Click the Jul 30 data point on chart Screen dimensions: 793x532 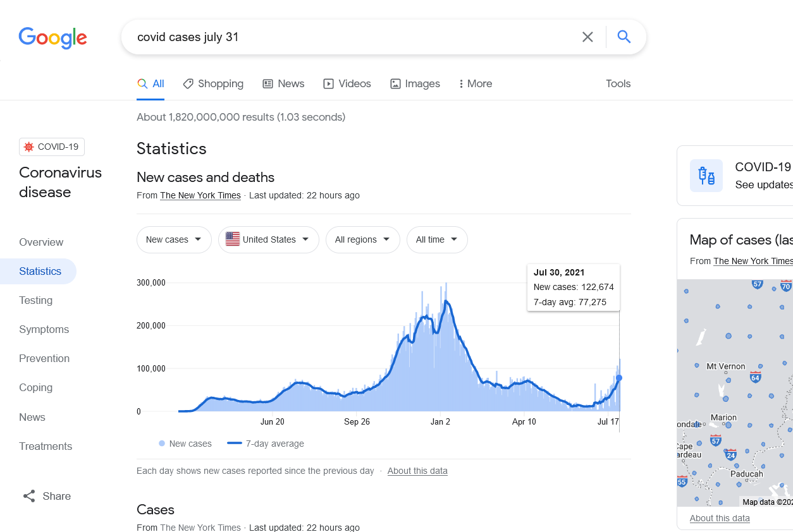click(x=619, y=378)
